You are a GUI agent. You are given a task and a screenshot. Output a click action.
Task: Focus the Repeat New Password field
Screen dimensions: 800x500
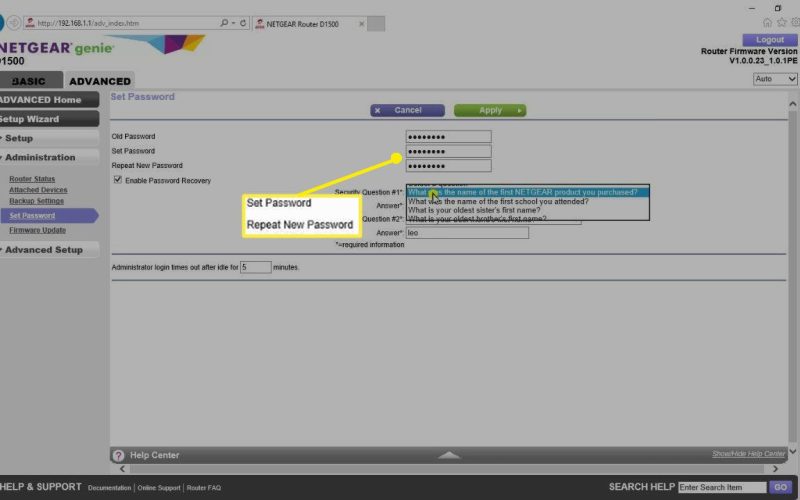click(x=448, y=166)
